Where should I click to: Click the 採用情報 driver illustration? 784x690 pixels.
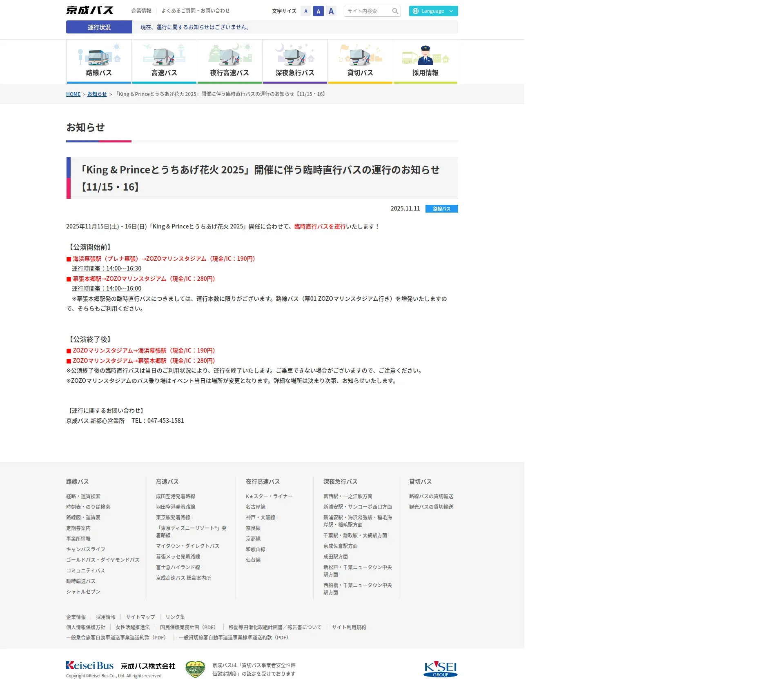click(x=425, y=56)
